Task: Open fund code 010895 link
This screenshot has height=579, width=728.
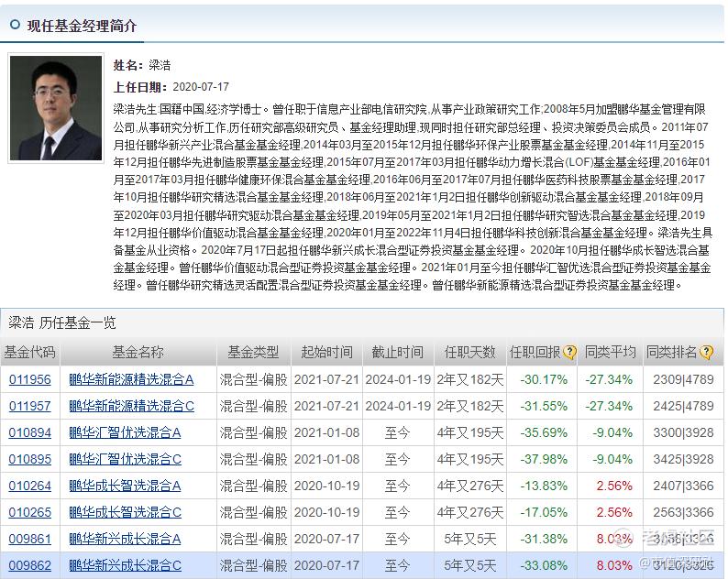Action: tap(29, 459)
